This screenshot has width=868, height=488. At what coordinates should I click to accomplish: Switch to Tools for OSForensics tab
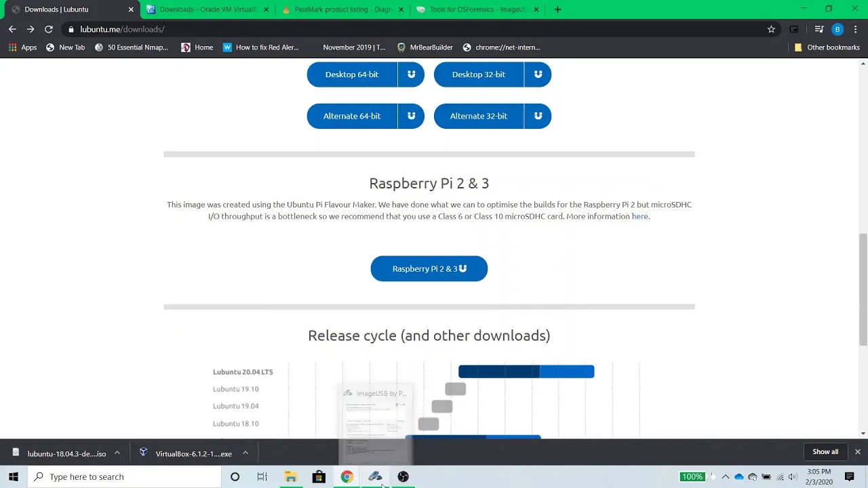(x=478, y=9)
